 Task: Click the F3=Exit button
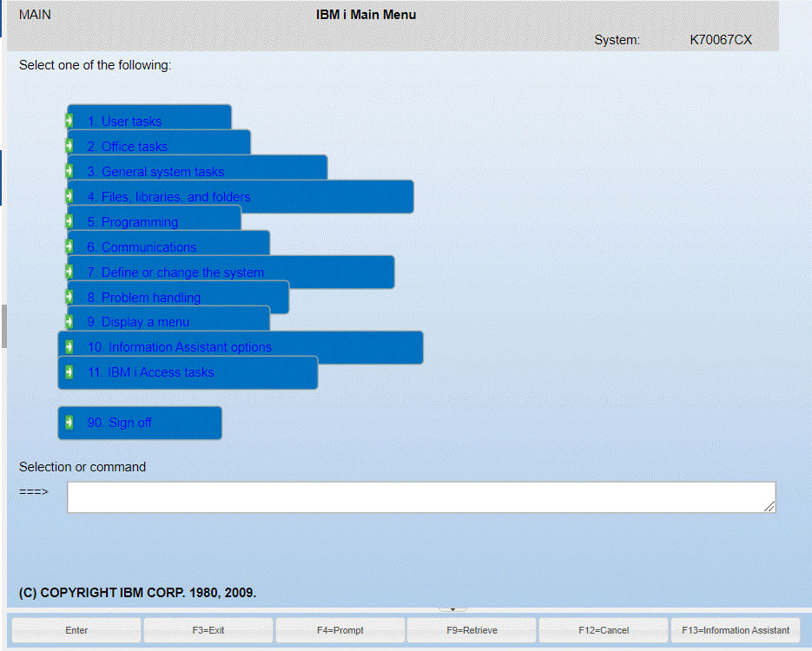[x=208, y=630]
